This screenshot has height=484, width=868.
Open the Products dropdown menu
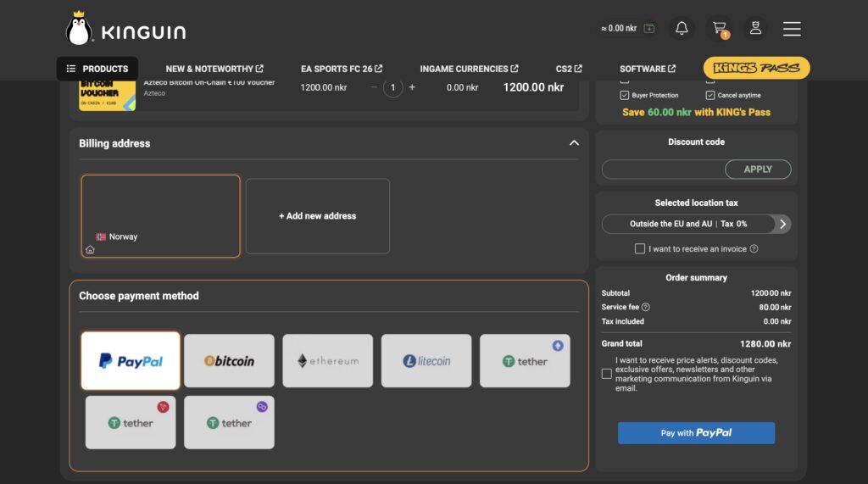(x=97, y=69)
